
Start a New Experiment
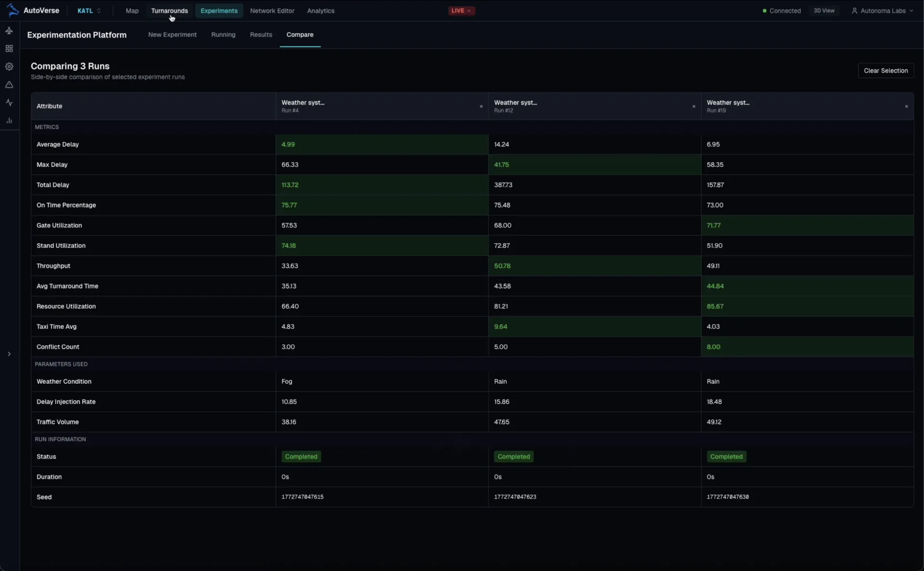coord(172,35)
